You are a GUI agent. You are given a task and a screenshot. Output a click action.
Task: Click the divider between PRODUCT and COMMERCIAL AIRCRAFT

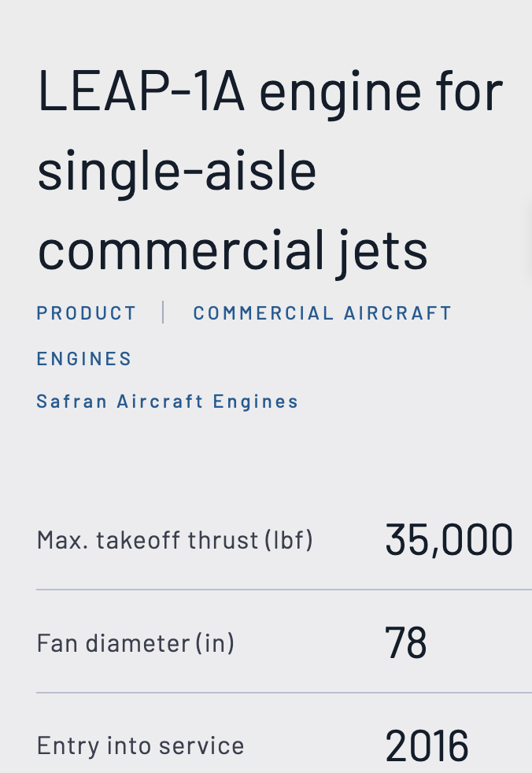163,313
